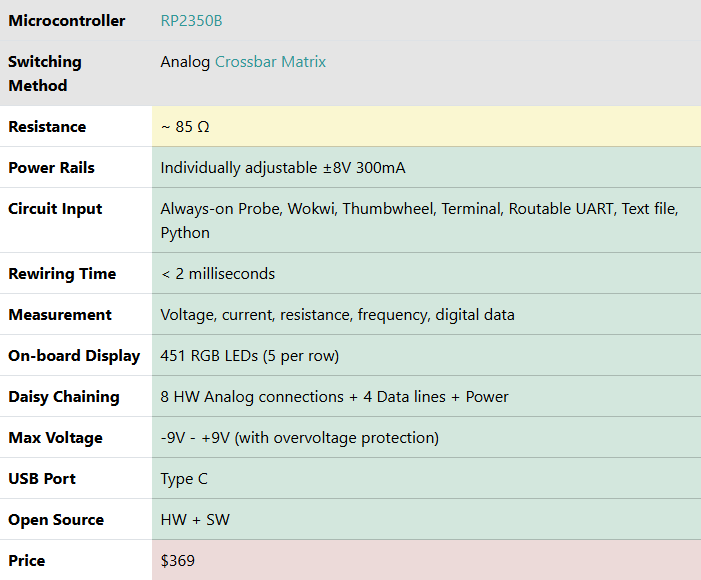Click the Rewiring Time row label
Viewport: 701px width, 580px height.
(x=62, y=274)
